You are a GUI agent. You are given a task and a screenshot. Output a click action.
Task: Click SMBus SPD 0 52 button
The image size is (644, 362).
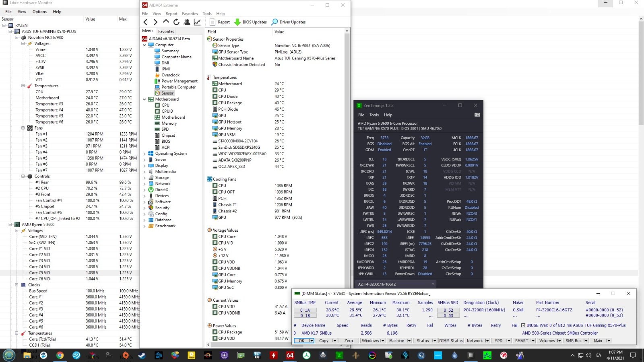tap(448, 310)
